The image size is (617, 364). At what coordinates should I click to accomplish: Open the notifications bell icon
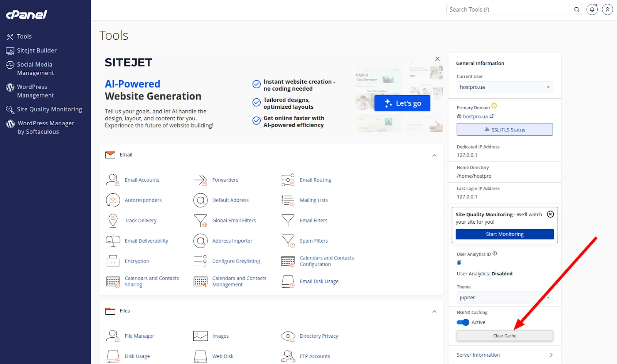pos(592,10)
